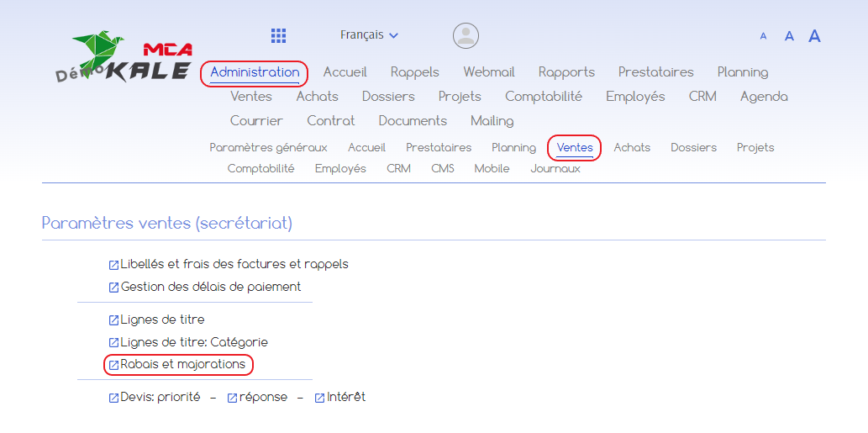Select Projets in the admin submenu
868x433 pixels.
click(755, 148)
